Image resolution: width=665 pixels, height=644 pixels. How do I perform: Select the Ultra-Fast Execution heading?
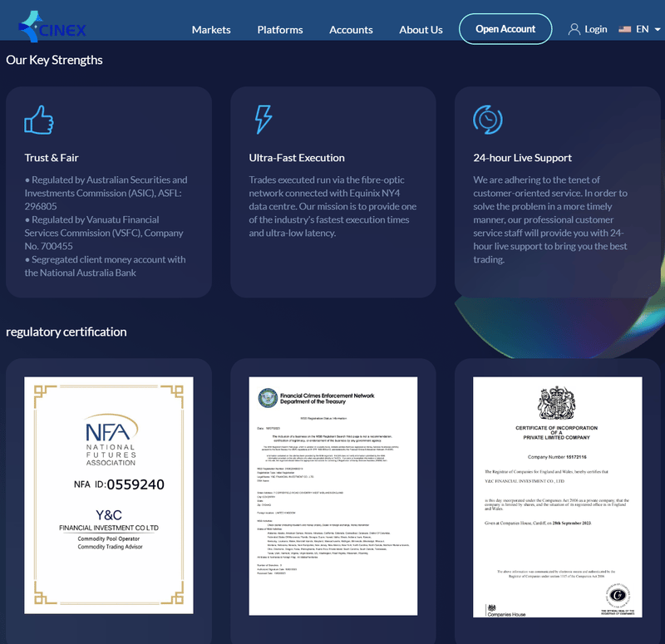[x=297, y=158]
